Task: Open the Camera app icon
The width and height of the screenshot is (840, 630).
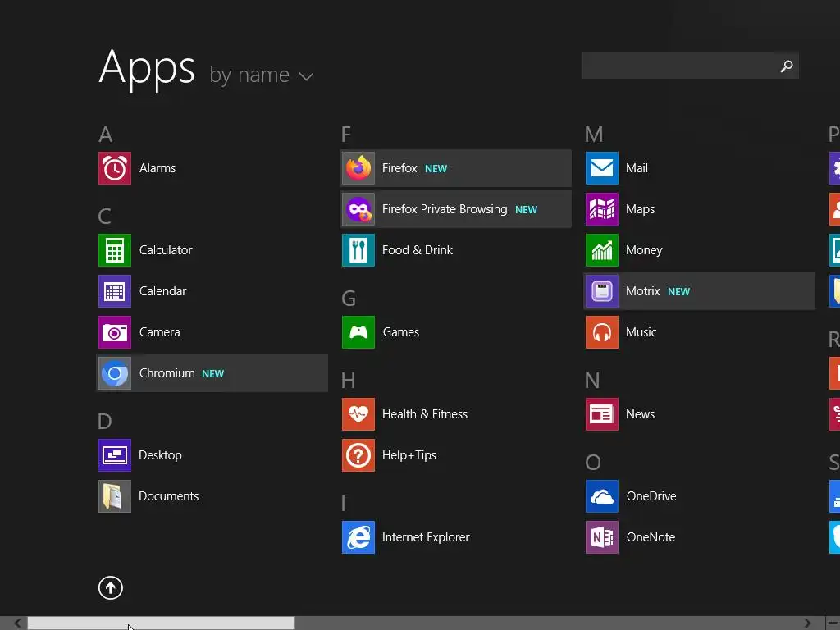Action: 115,332
